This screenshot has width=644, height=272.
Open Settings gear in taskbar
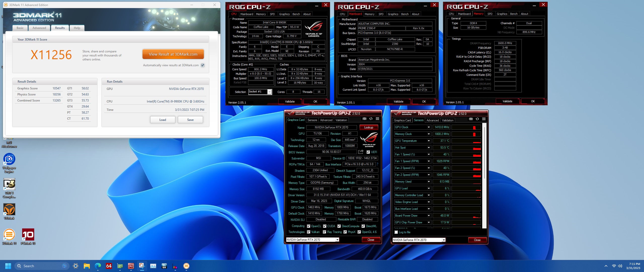click(x=75, y=266)
